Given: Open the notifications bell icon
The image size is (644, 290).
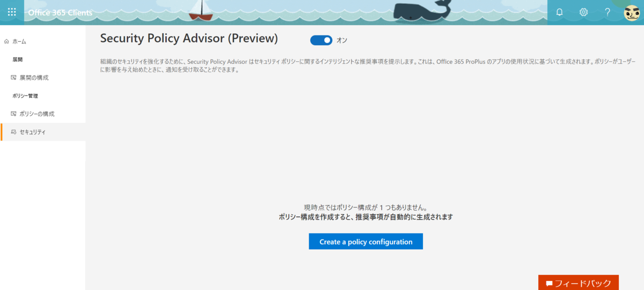Looking at the screenshot, I should 559,12.
